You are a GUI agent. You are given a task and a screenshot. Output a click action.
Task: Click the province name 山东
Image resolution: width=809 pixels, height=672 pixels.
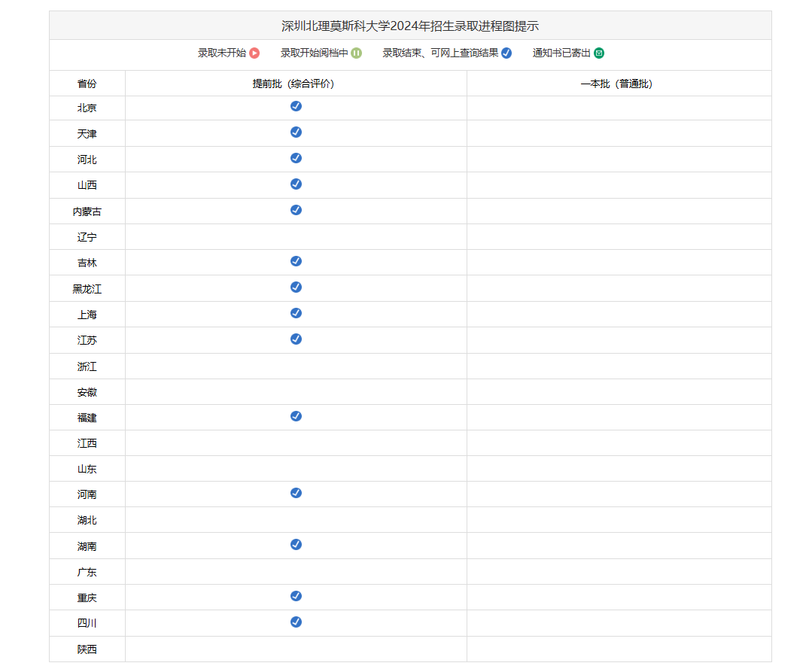click(x=87, y=470)
